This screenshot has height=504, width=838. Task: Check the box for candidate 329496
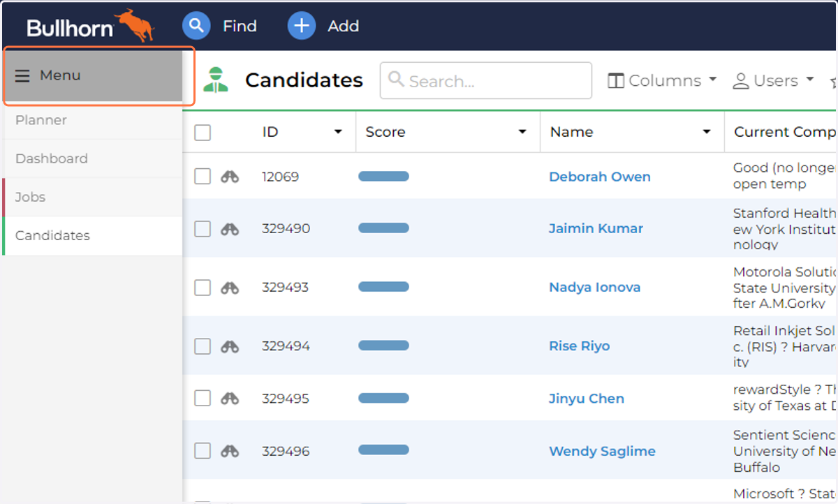[203, 451]
